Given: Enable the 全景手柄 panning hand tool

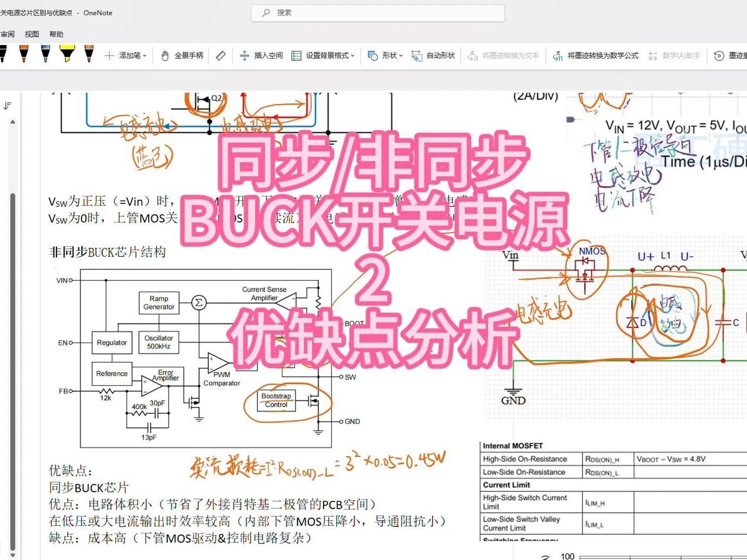Looking at the screenshot, I should tap(182, 55).
